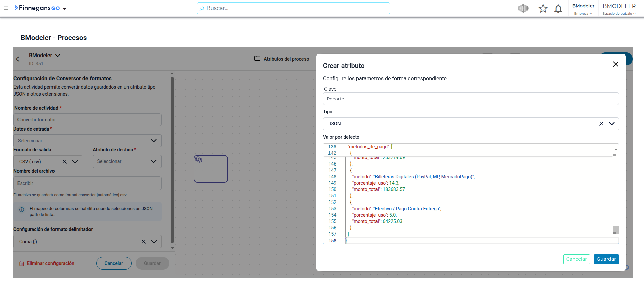Click the disabled left panel Guardar button
644x293 pixels.
coord(152,263)
